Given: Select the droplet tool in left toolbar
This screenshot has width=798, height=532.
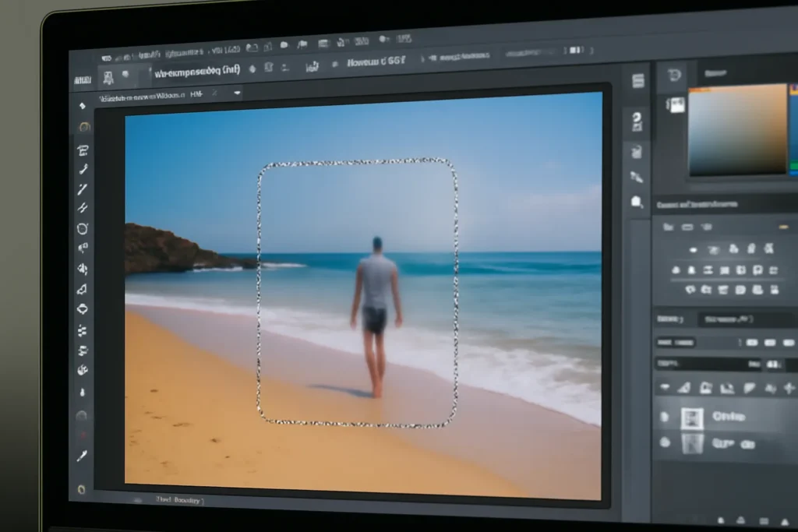Looking at the screenshot, I should click(83, 393).
